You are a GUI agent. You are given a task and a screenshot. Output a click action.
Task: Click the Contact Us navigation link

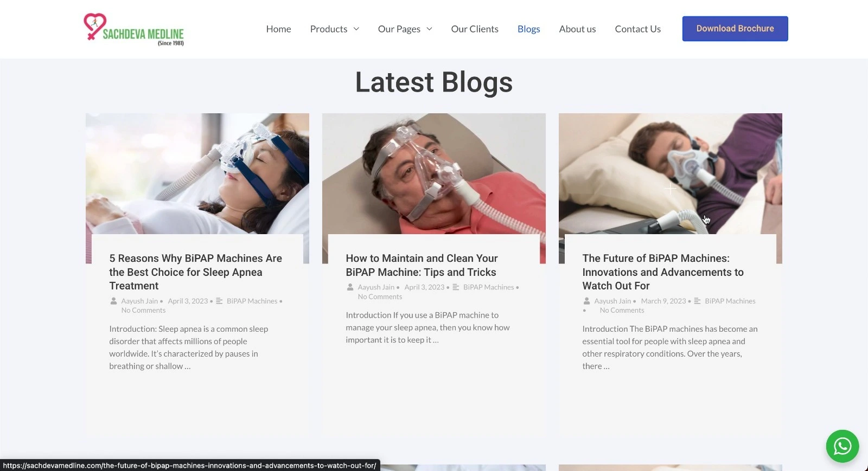pos(637,29)
